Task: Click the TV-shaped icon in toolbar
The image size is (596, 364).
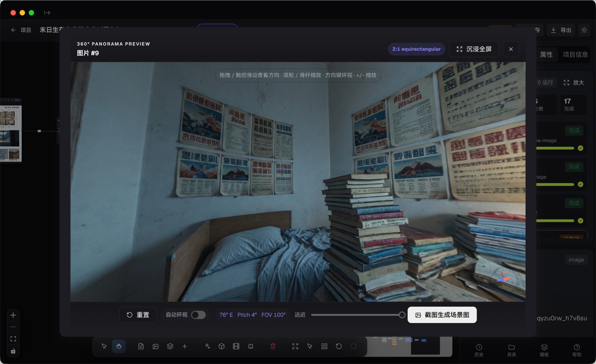Action: [x=251, y=346]
